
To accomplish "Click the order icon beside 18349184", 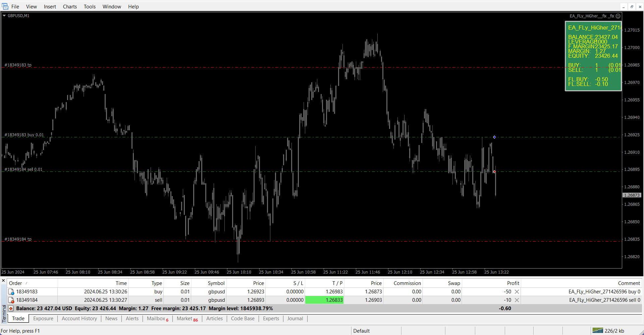I will pyautogui.click(x=11, y=300).
